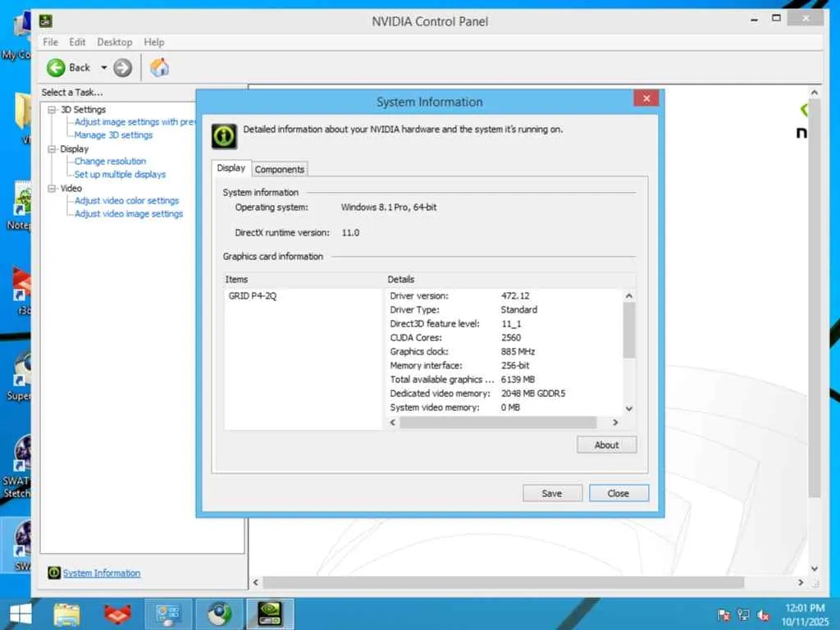Click the Driver version row
Viewport: 840px width, 630px height.
504,295
